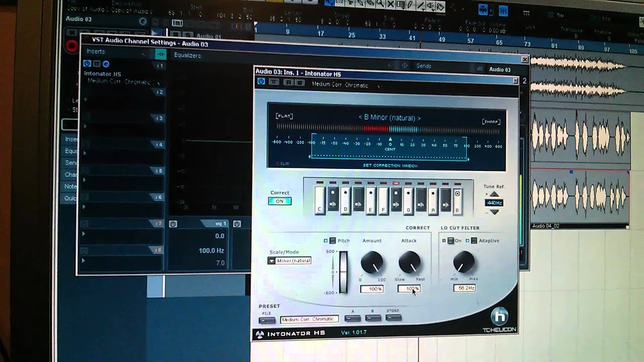Click the right correction window handle

(x=468, y=159)
